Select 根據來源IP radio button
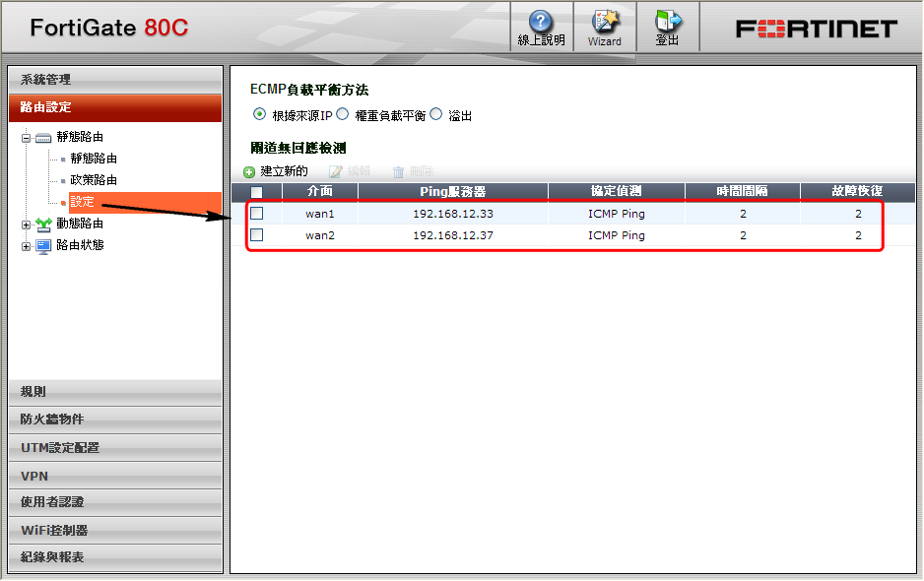924x581 pixels. pyautogui.click(x=259, y=114)
